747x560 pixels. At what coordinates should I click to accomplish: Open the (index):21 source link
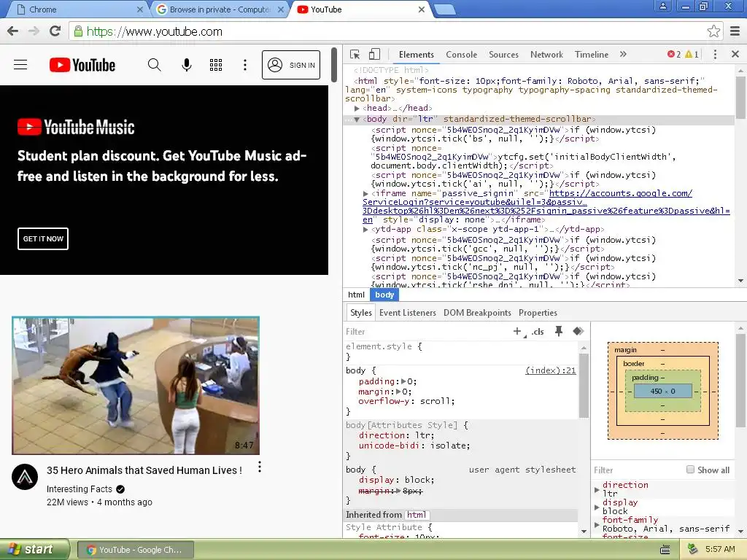[x=550, y=370]
